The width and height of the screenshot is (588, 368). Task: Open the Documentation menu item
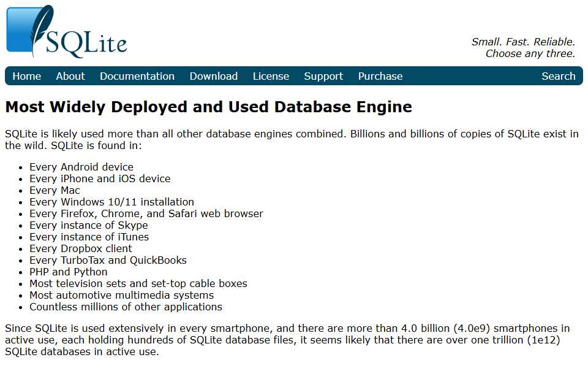pyautogui.click(x=137, y=76)
